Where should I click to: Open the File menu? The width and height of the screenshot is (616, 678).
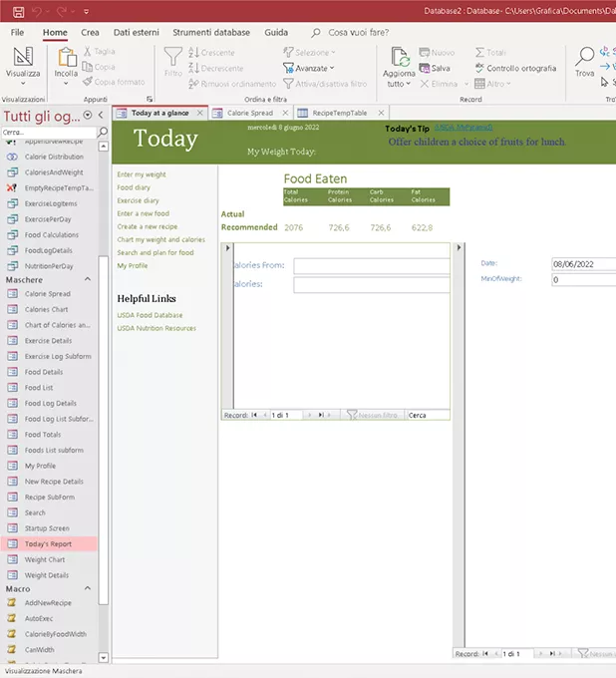click(x=17, y=33)
